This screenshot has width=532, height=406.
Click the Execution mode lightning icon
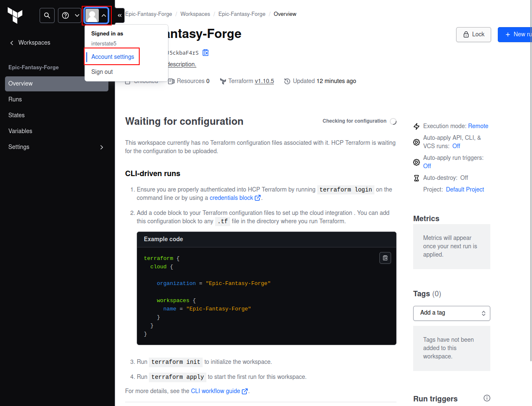417,126
